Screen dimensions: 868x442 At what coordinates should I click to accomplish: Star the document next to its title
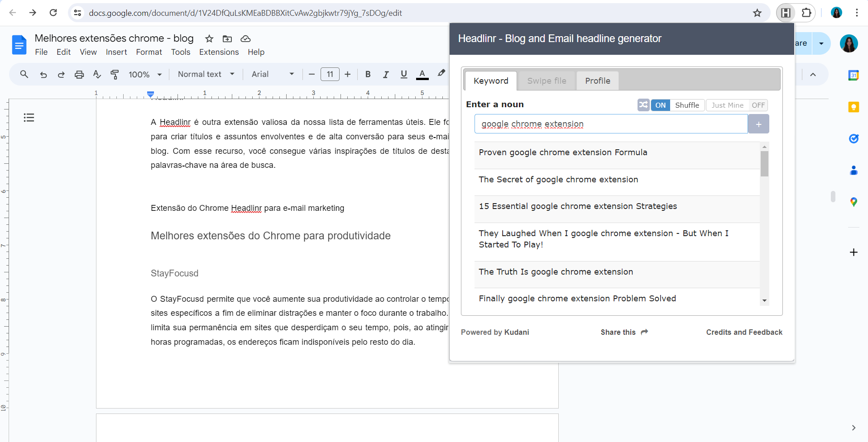point(209,39)
